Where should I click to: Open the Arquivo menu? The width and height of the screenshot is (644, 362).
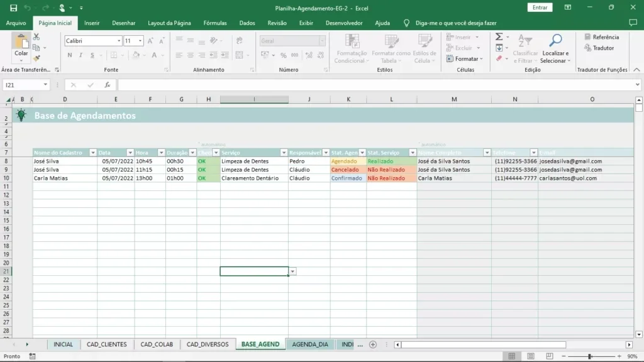tap(16, 23)
